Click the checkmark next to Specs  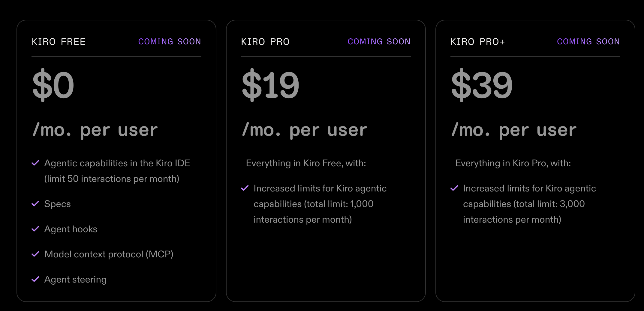pyautogui.click(x=35, y=204)
